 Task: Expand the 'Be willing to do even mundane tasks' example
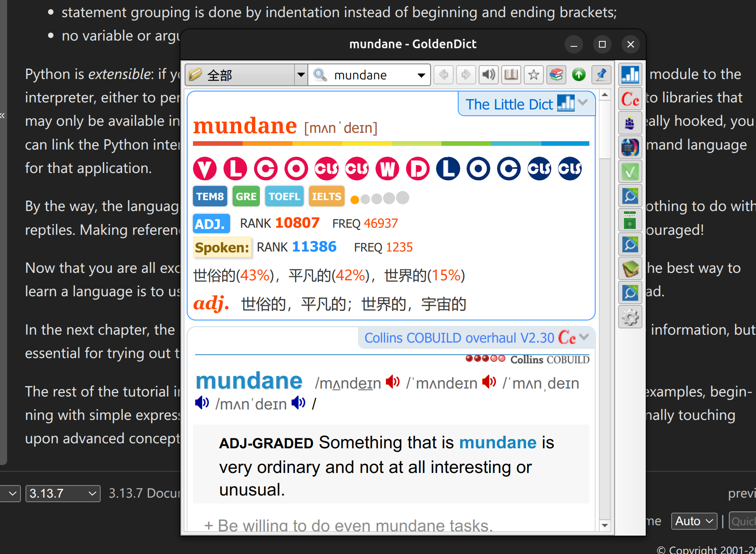point(208,525)
